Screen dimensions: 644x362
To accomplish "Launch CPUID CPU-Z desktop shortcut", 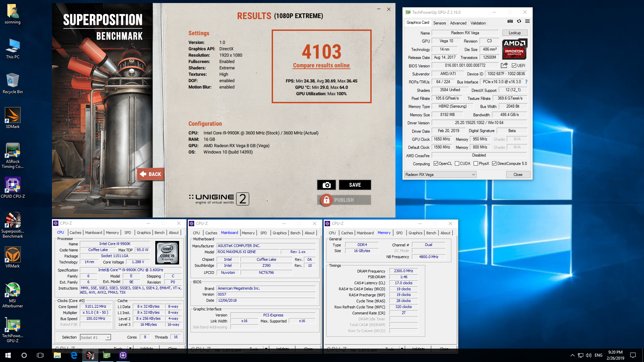I will coord(12,188).
